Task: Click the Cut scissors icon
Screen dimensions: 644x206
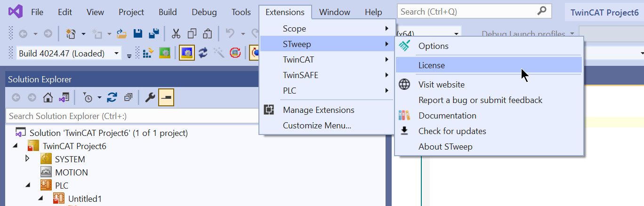Action: pyautogui.click(x=176, y=34)
